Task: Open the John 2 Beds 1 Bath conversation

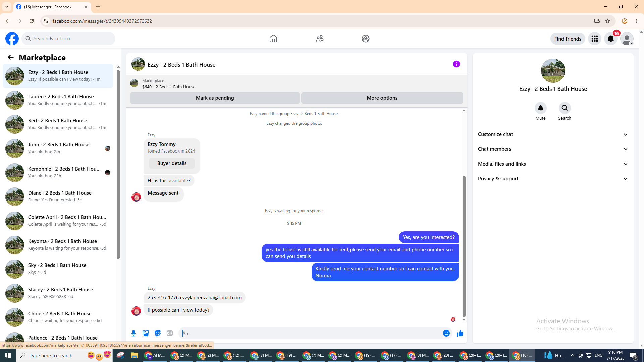Action: (58, 148)
